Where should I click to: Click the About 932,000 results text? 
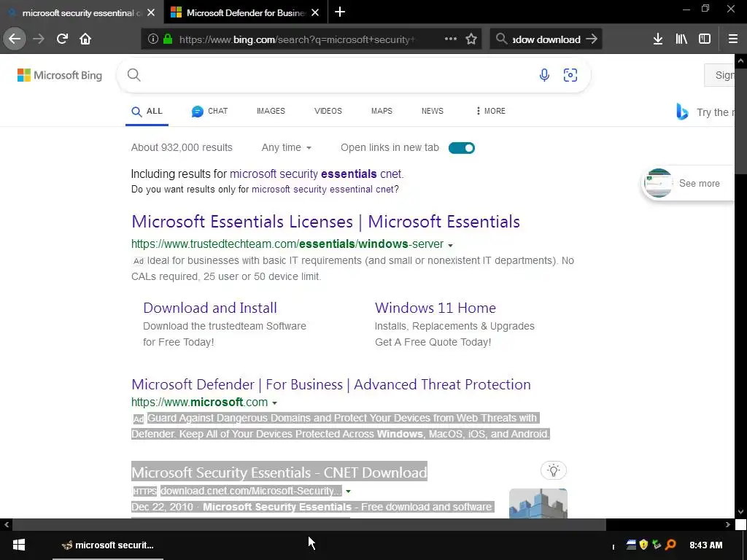[182, 147]
